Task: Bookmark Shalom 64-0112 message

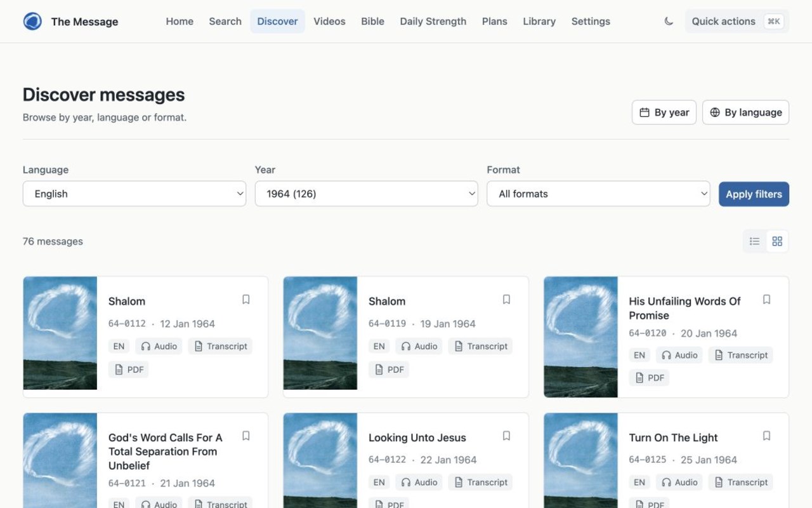Action: coord(246,300)
